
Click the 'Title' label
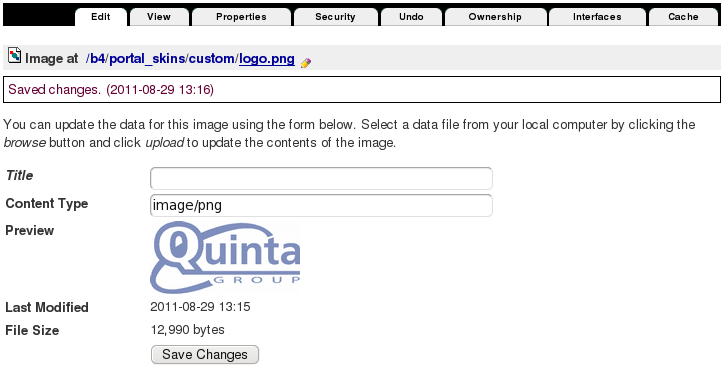(19, 175)
